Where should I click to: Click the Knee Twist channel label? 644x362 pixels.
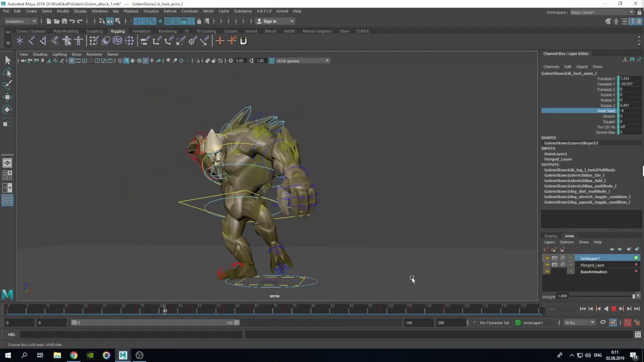tap(606, 111)
